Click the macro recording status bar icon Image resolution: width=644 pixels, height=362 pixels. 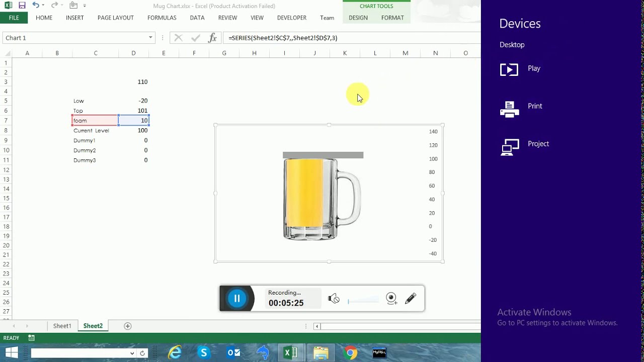click(32, 338)
